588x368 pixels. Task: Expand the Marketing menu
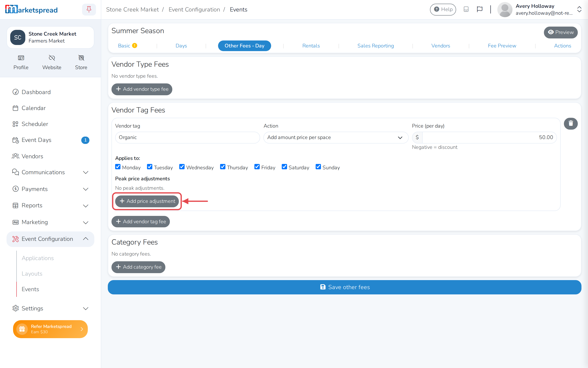[50, 222]
